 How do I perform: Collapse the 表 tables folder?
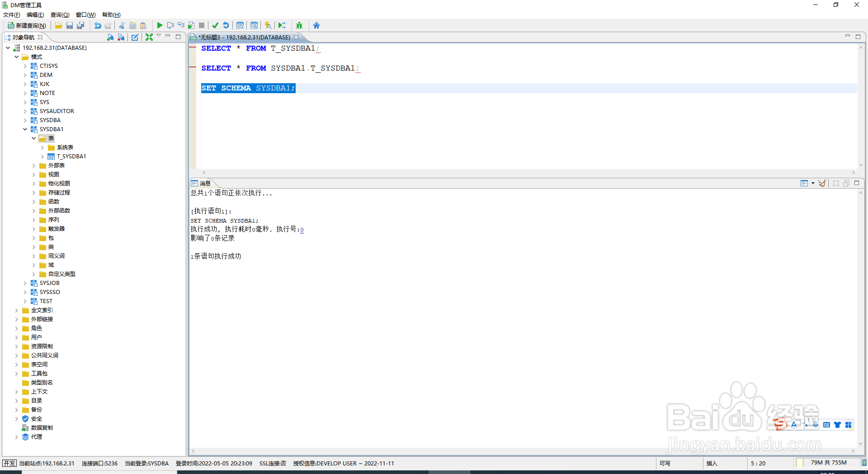pos(33,138)
